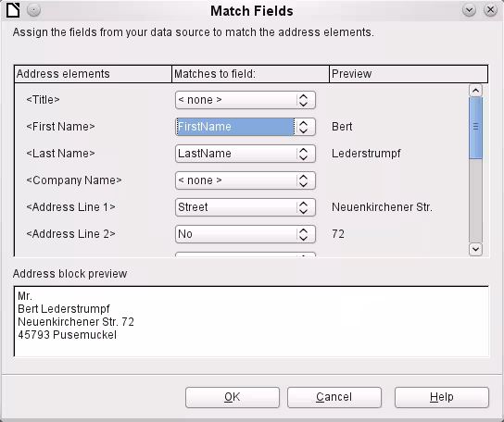The height and width of the screenshot is (422, 504).
Task: Click the spinner arrows of the Company Name combo box
Action: pyautogui.click(x=303, y=180)
